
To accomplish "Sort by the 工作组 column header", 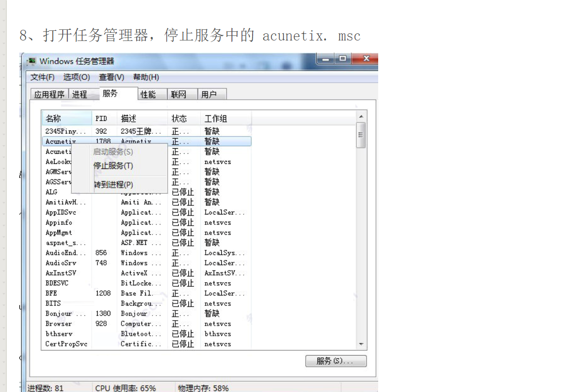I will coord(226,118).
